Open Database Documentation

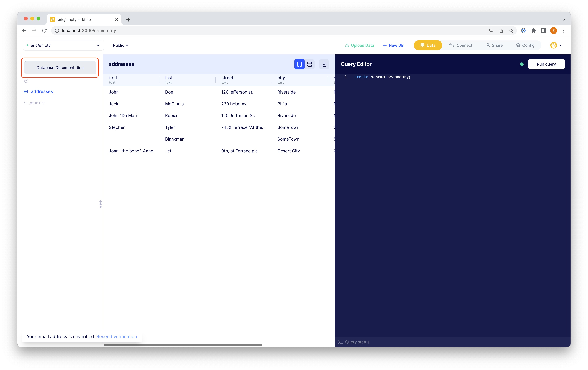(x=60, y=67)
